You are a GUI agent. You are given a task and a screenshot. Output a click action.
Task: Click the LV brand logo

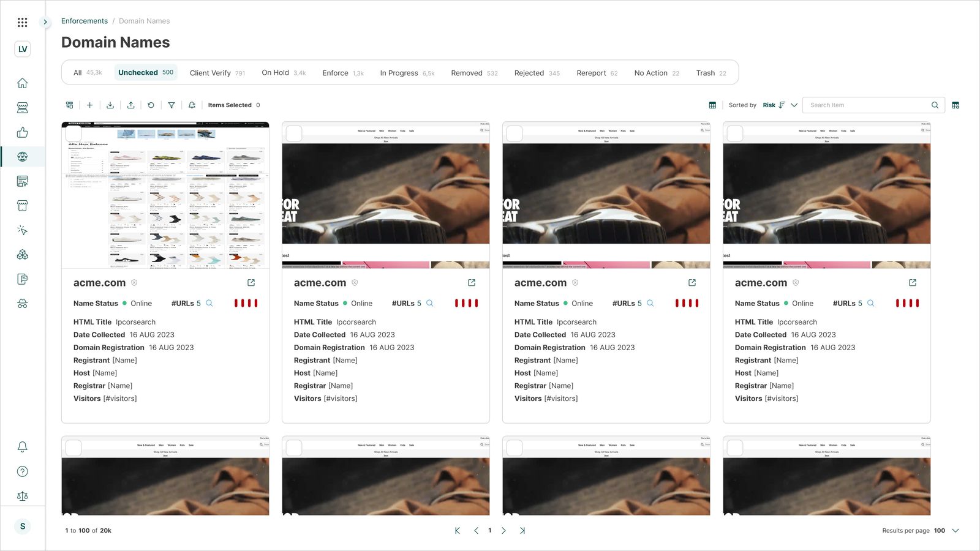pyautogui.click(x=23, y=49)
